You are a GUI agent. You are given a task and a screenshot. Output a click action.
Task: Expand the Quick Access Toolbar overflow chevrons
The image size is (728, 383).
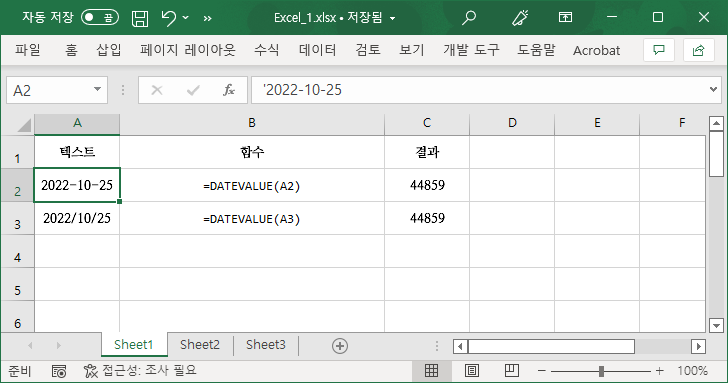point(208,18)
